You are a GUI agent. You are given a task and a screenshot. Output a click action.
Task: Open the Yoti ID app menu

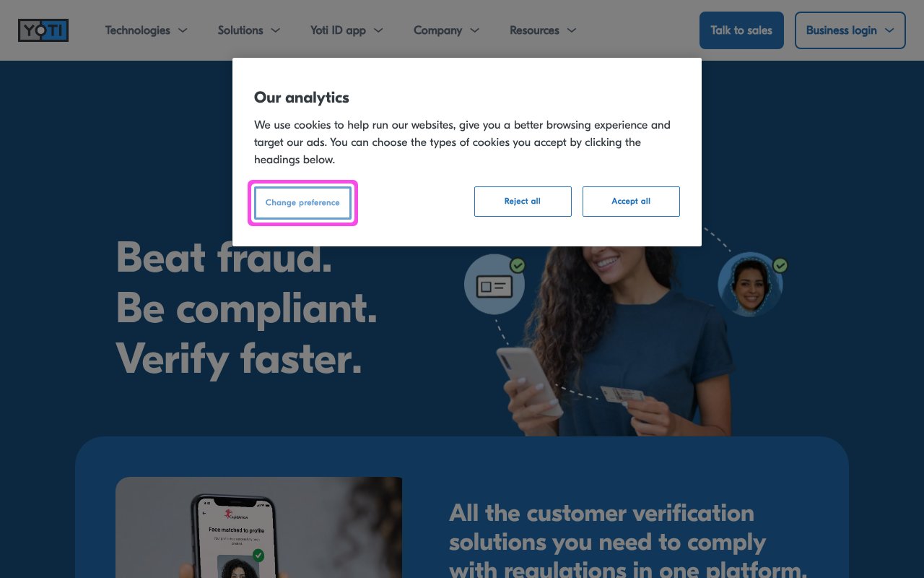346,30
